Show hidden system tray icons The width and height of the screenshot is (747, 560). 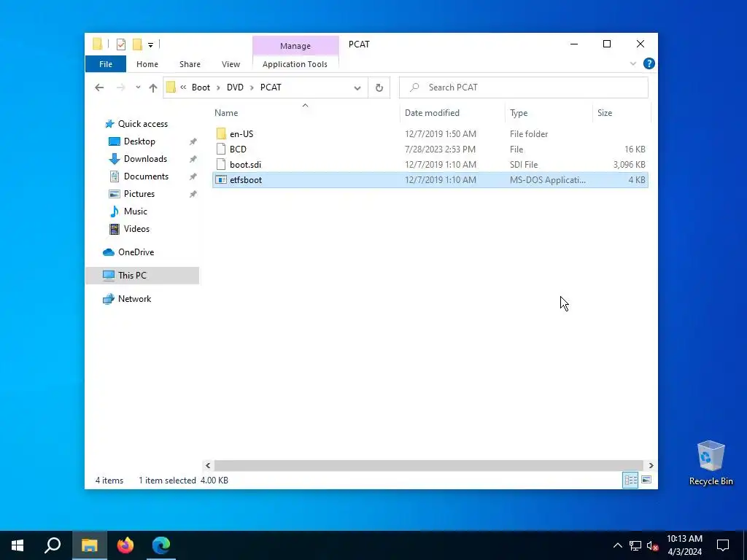click(617, 545)
